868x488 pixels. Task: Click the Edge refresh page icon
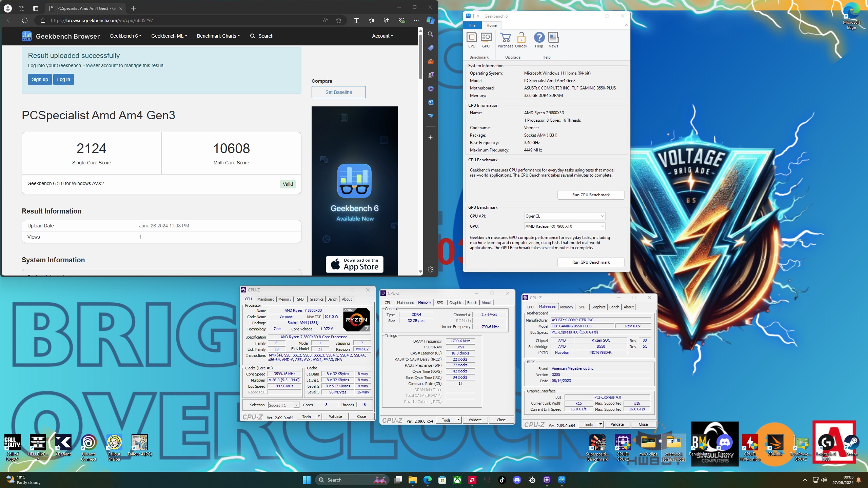(x=25, y=20)
